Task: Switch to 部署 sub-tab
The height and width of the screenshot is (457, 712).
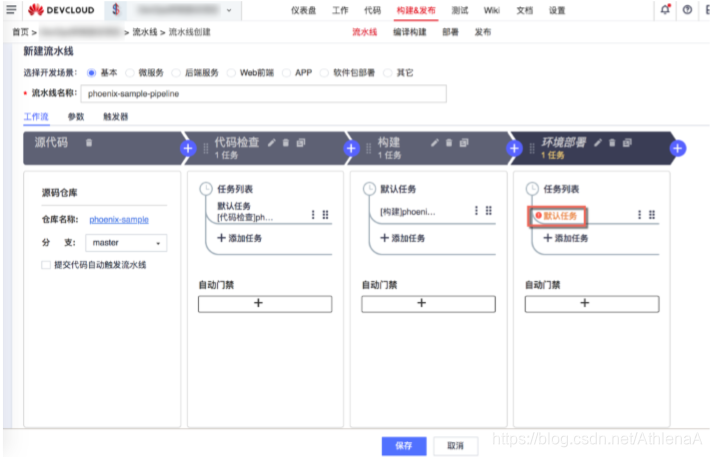Action: [450, 32]
